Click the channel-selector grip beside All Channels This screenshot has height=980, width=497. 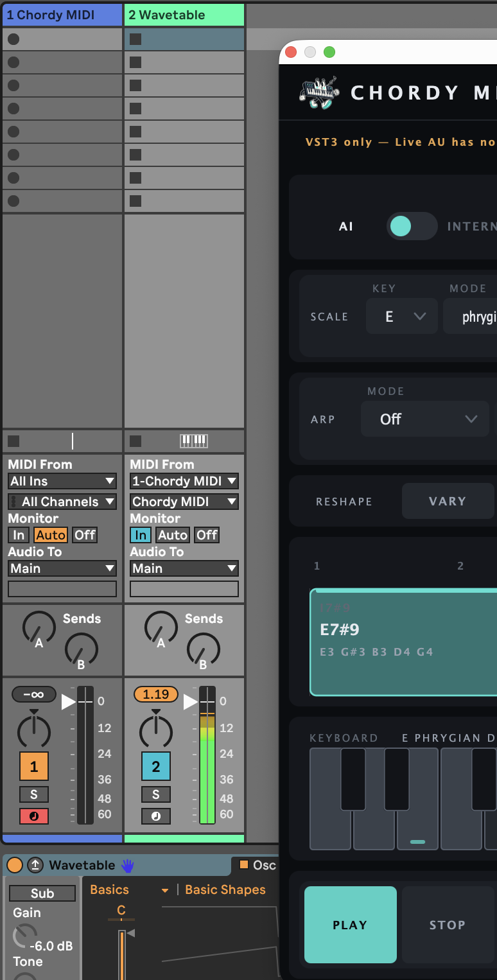(x=13, y=502)
